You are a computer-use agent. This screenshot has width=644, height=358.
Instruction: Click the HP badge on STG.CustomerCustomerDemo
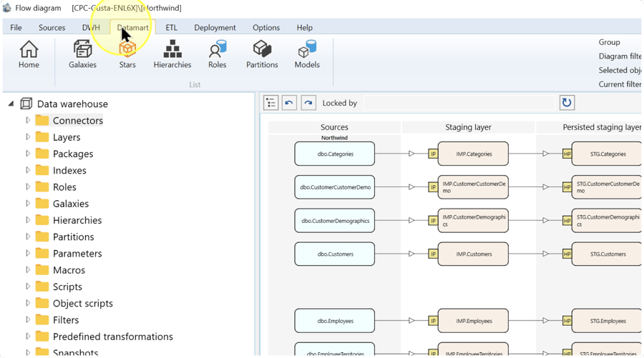click(x=567, y=187)
